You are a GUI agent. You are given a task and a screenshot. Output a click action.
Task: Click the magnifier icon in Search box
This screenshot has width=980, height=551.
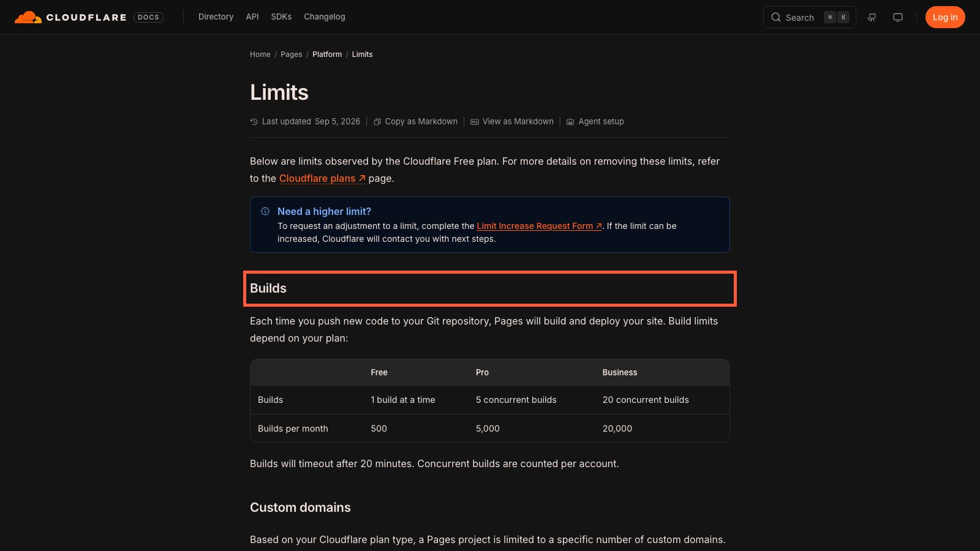(776, 17)
